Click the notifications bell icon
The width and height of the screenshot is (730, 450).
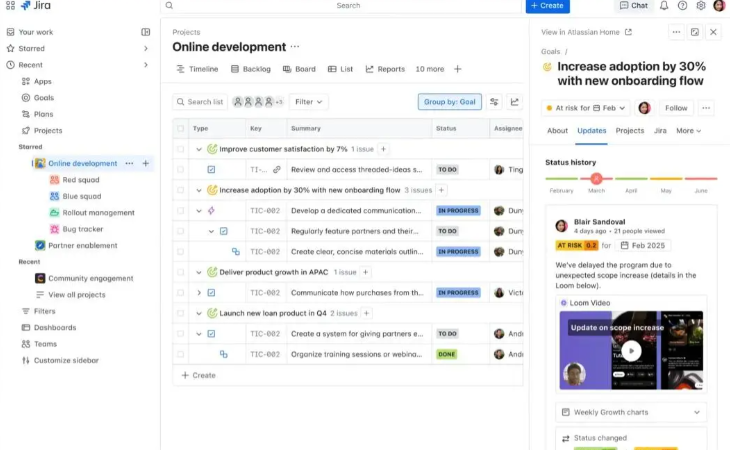point(665,6)
